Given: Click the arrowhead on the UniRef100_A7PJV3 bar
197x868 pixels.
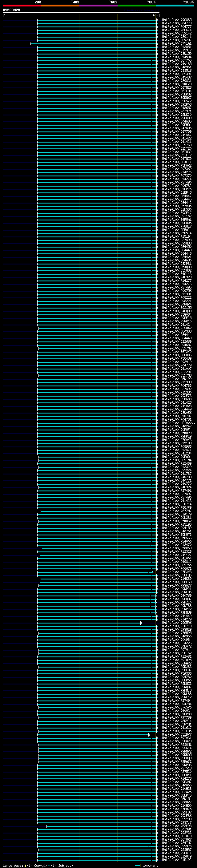Looking at the screenshot, I should click(152, 572).
